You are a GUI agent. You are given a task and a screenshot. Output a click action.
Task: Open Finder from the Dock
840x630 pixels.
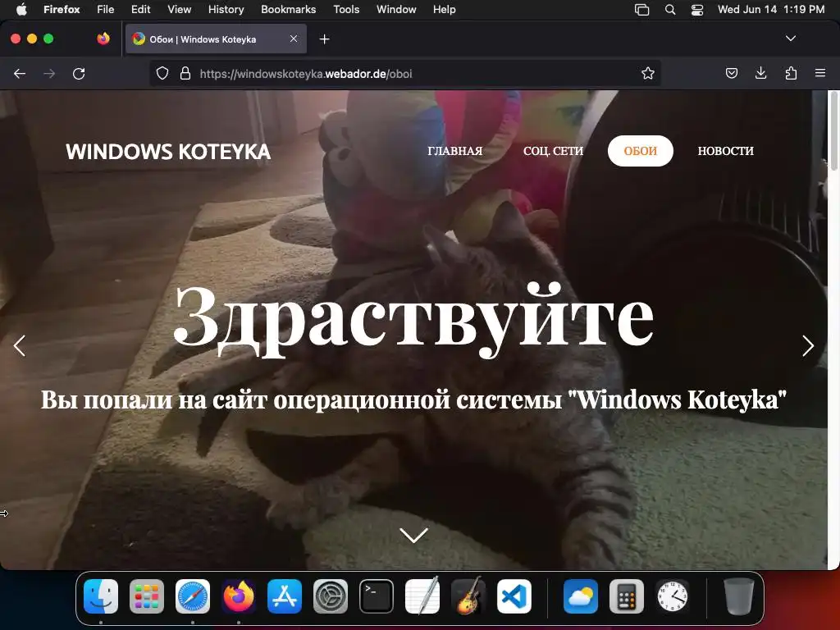(101, 596)
